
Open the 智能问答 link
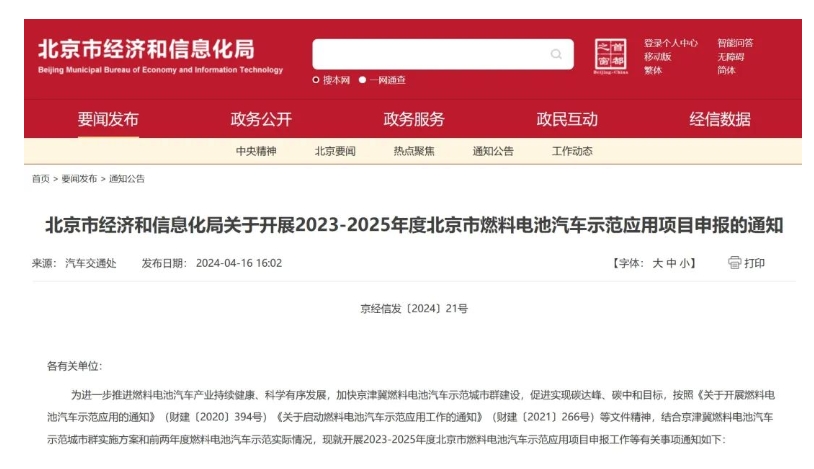(x=735, y=43)
